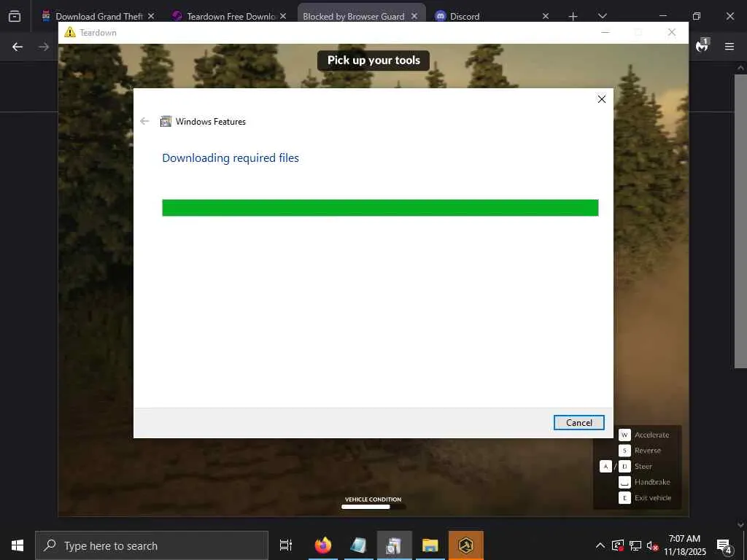The image size is (747, 560).
Task: Open the Windows Start menu
Action: [18, 545]
